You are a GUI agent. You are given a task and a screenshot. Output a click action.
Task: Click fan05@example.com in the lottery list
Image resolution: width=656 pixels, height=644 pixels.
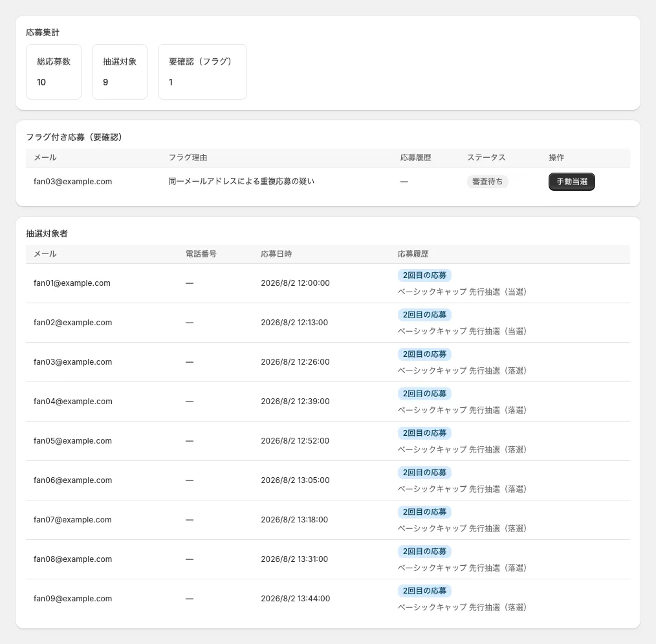[x=73, y=441]
